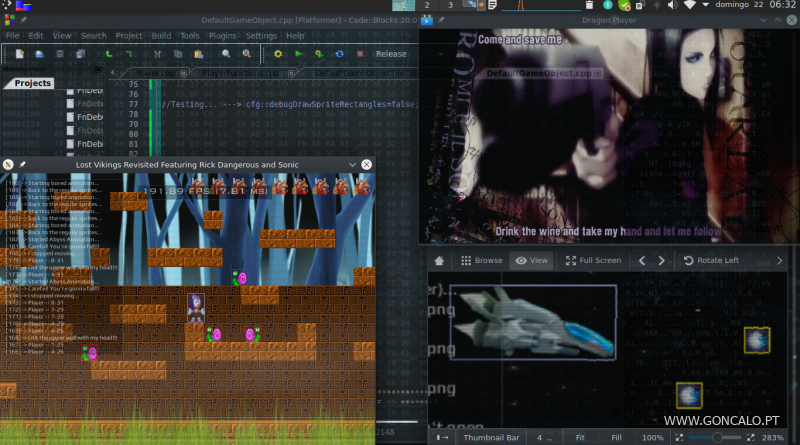This screenshot has width=800, height=445.
Task: Toggle the Thumbnail Bar
Action: click(490, 437)
